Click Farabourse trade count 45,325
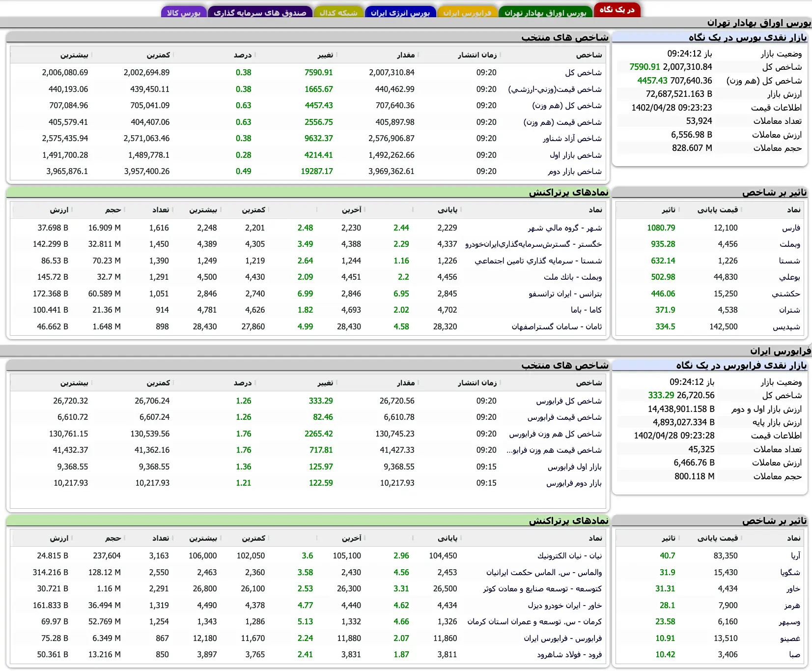The height and width of the screenshot is (671, 812). point(701,449)
